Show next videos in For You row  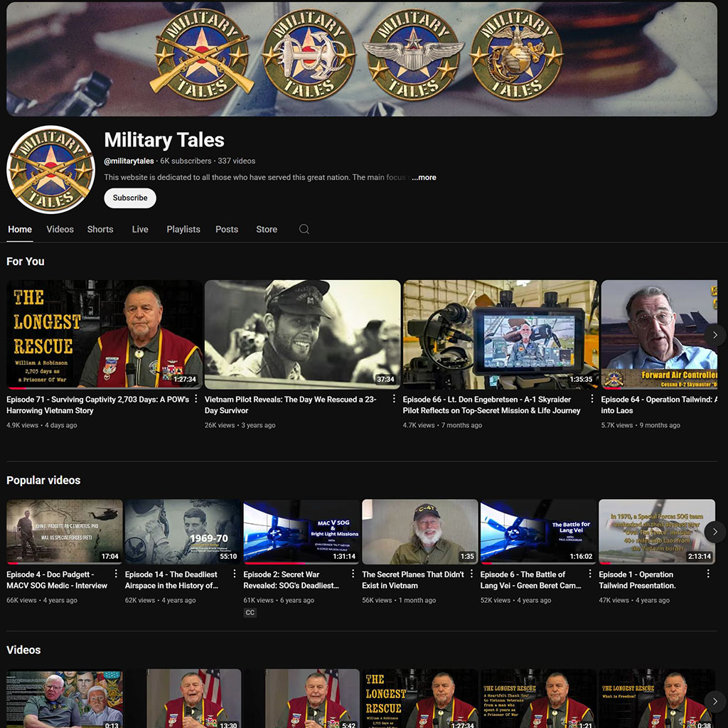point(715,335)
